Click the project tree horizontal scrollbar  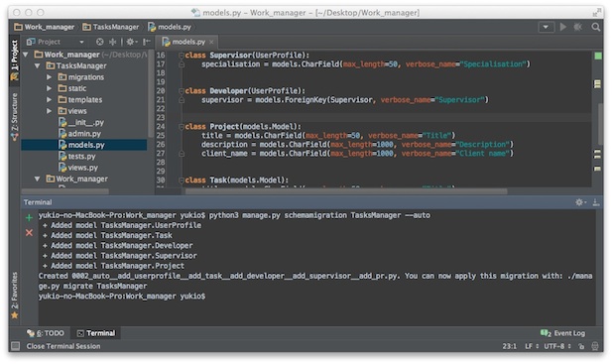tap(65, 191)
